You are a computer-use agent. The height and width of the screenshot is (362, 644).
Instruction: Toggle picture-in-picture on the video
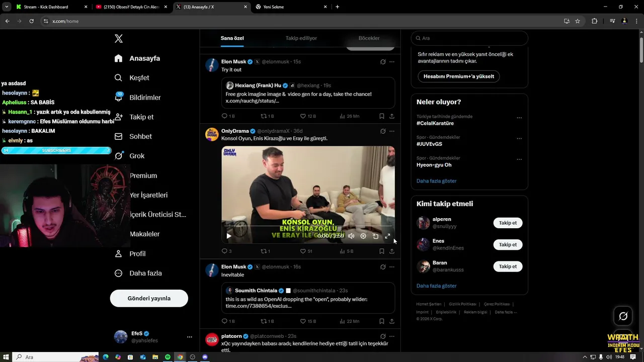pyautogui.click(x=375, y=236)
